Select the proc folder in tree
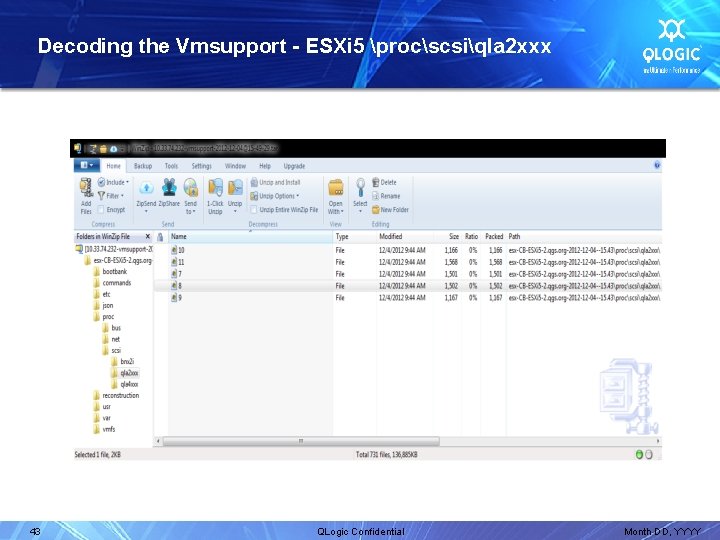Viewport: 720px width, 540px height. click(103, 317)
